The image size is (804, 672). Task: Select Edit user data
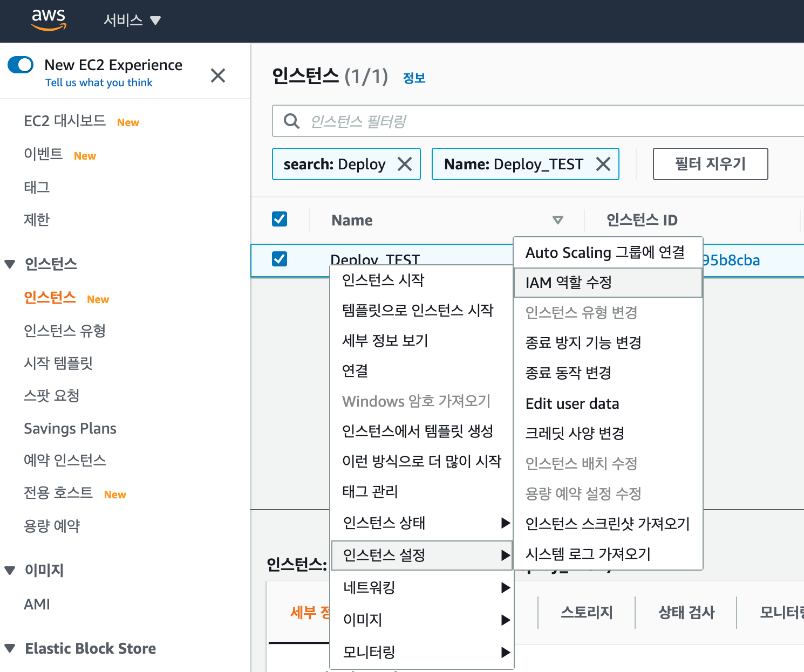[608, 403]
